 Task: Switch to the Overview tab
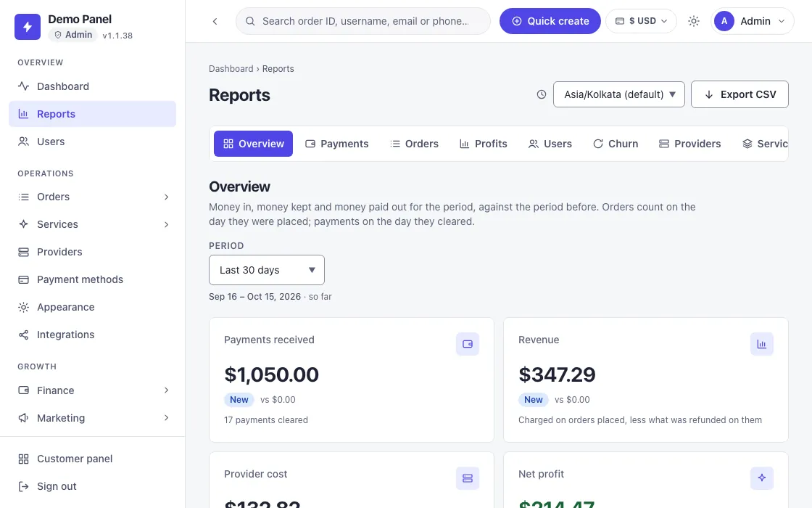tap(253, 144)
